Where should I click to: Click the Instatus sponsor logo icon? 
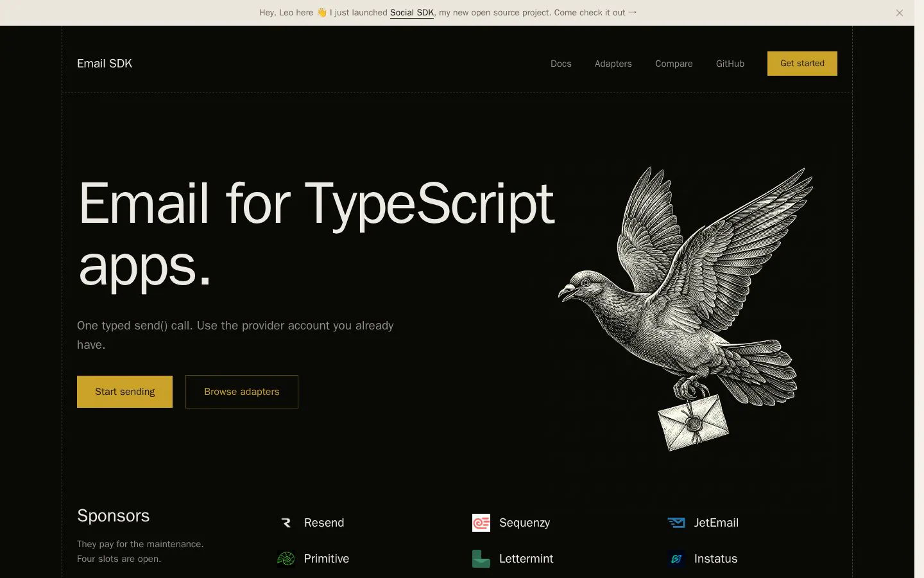coord(676,559)
